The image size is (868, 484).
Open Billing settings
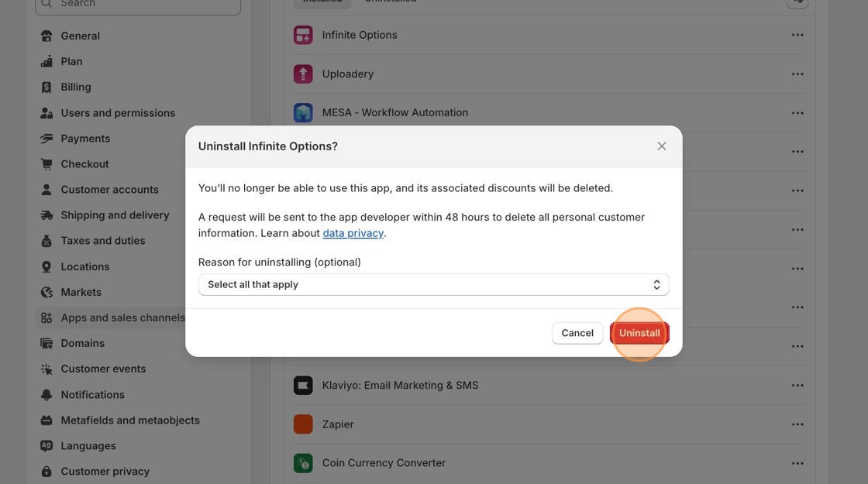click(76, 87)
